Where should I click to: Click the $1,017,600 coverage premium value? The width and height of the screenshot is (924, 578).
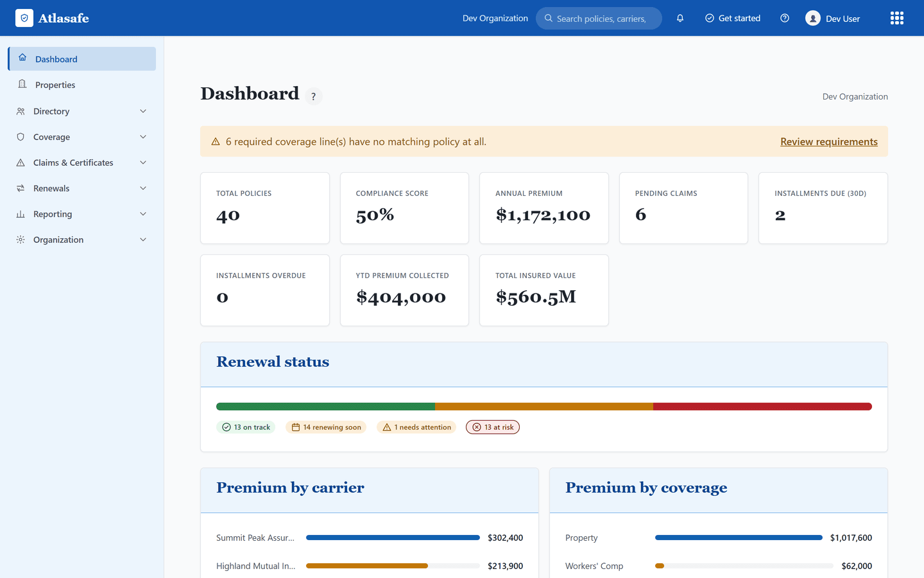click(x=851, y=538)
